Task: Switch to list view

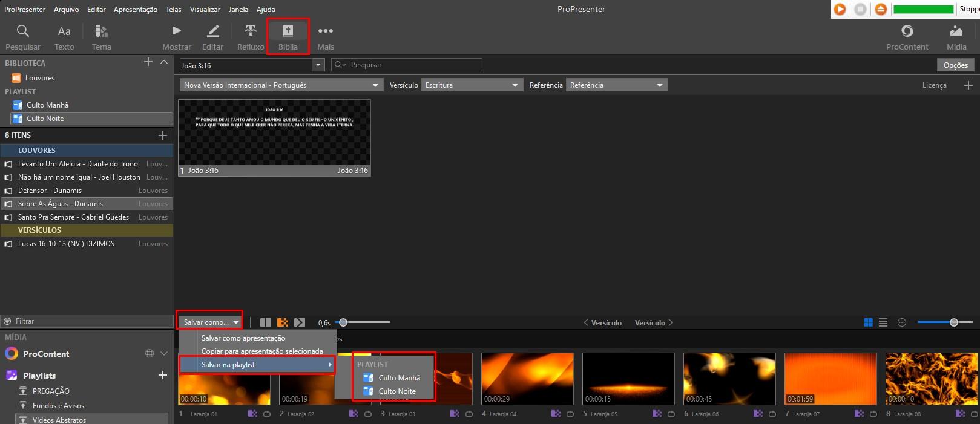Action: point(883,322)
